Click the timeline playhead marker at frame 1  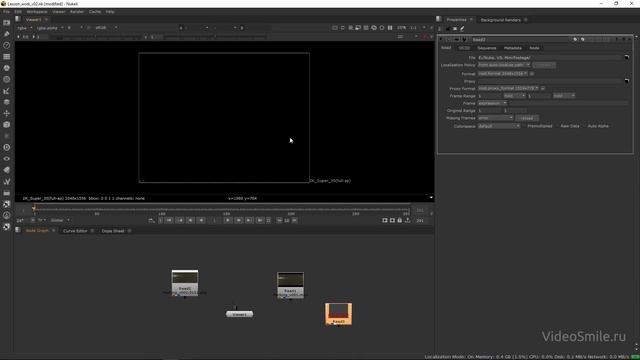pyautogui.click(x=34, y=208)
